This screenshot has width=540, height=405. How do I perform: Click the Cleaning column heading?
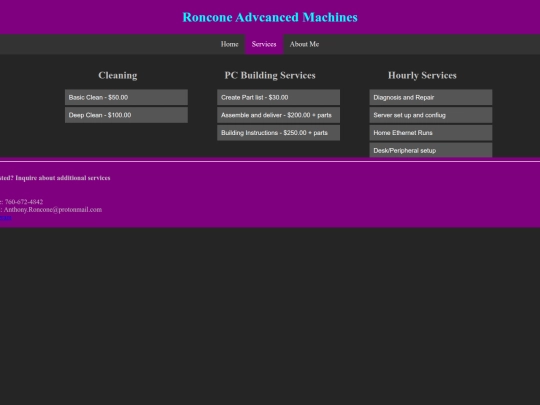tap(118, 75)
